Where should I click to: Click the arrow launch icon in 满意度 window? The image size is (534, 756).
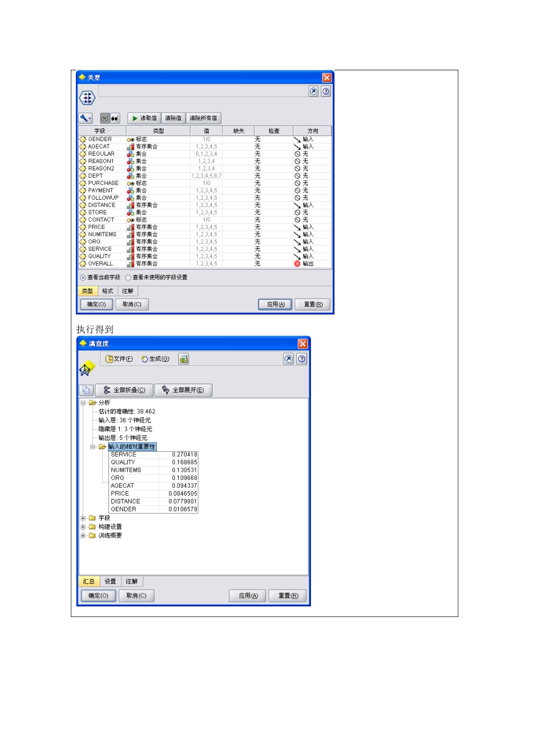(x=288, y=359)
